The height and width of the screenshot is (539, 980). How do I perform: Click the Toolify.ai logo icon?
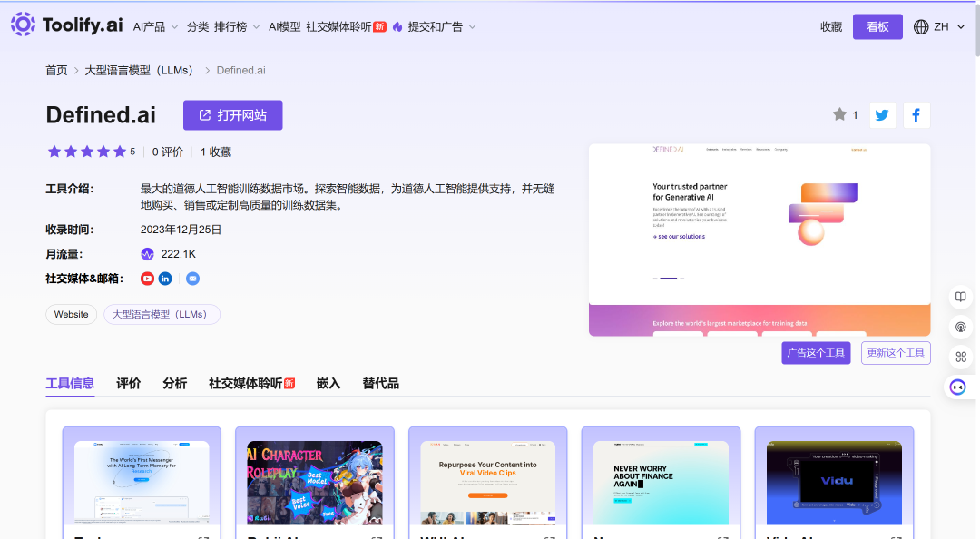tap(23, 24)
